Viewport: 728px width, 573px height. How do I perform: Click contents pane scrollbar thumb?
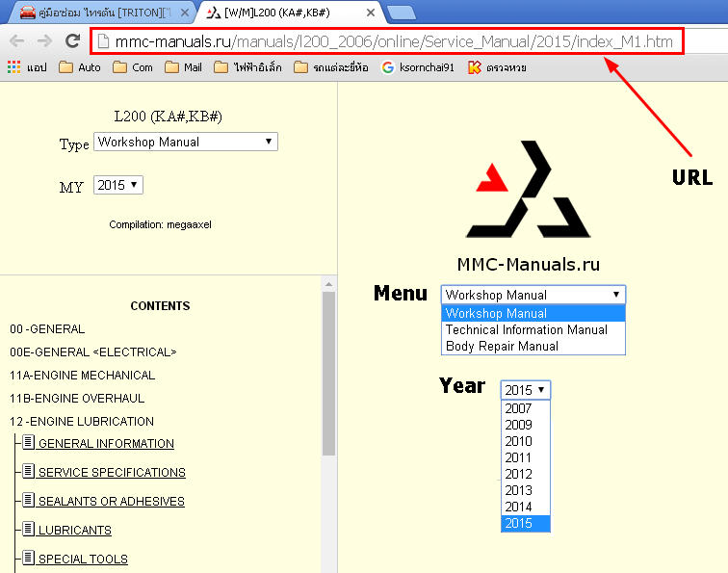328,374
